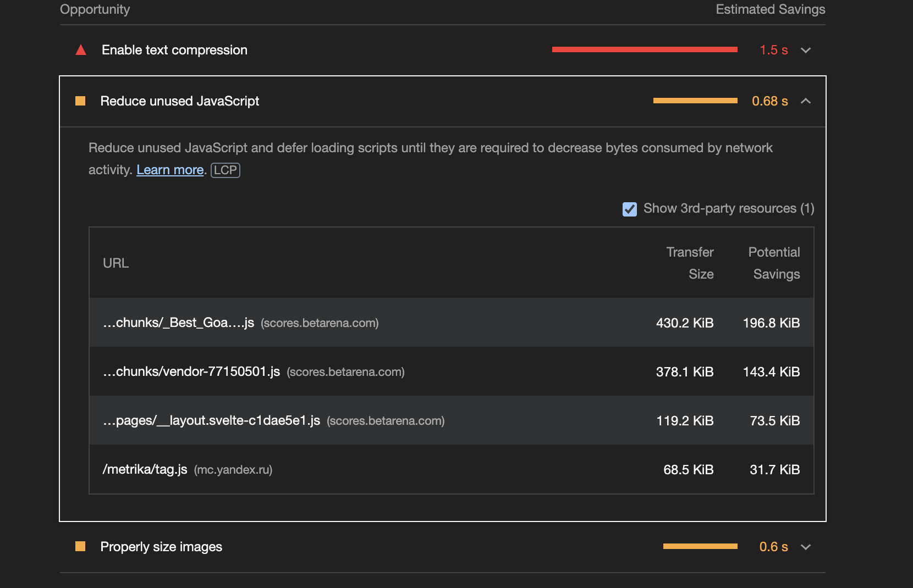Click the red savings bar for Enable text compression

pos(643,49)
